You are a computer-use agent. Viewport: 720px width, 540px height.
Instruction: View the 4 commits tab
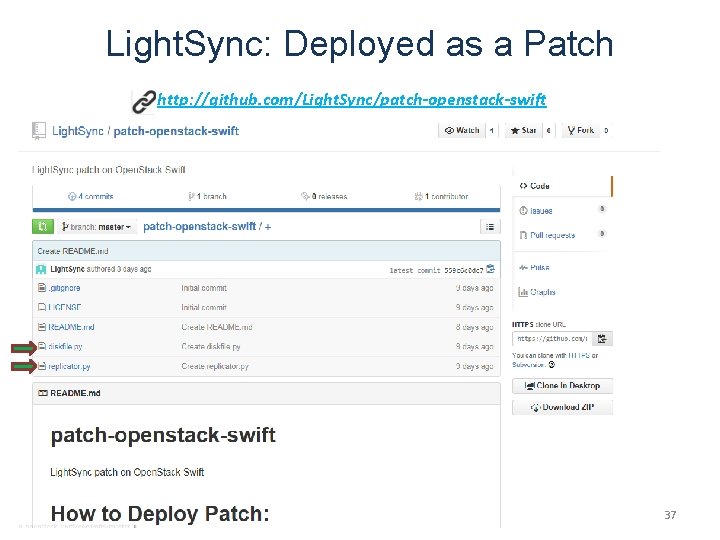[x=90, y=197]
